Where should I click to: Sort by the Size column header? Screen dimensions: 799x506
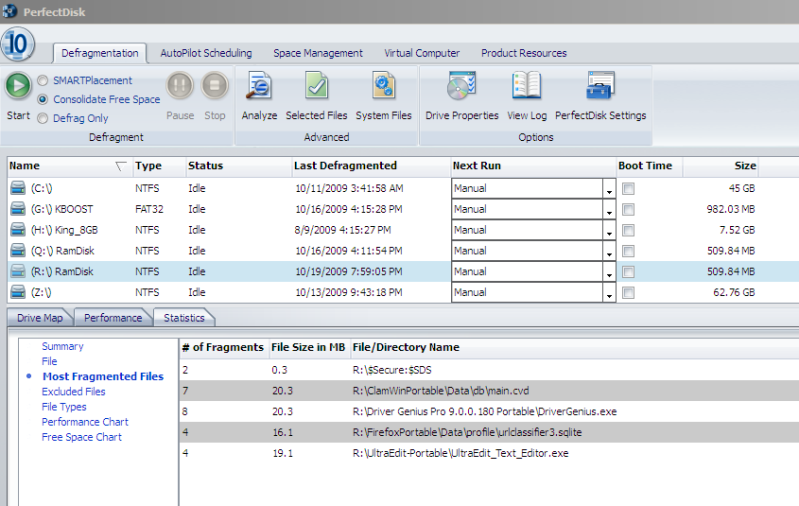tap(721, 166)
